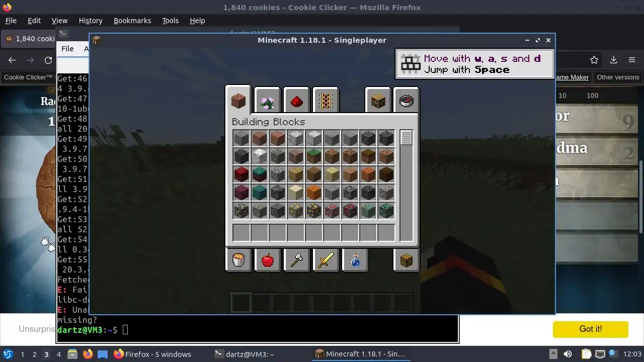The height and width of the screenshot is (362, 644).
Task: Pick the Polished Granite block
Action: pos(277,138)
